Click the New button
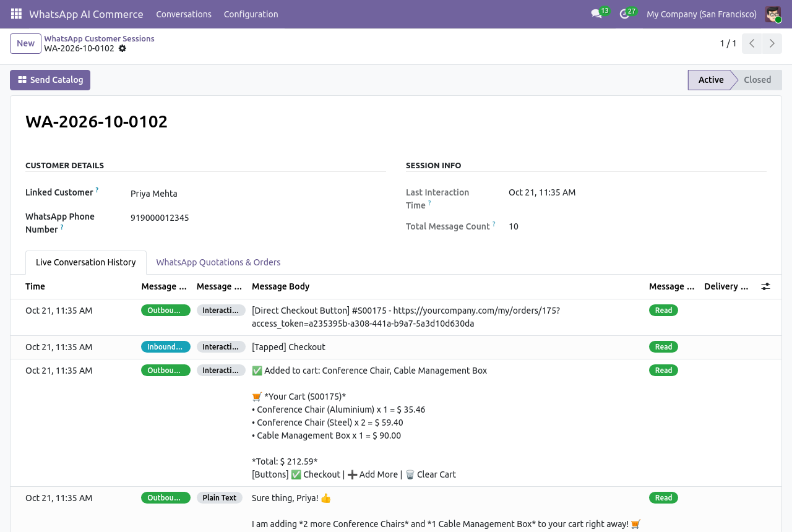The width and height of the screenshot is (792, 532). (25, 43)
